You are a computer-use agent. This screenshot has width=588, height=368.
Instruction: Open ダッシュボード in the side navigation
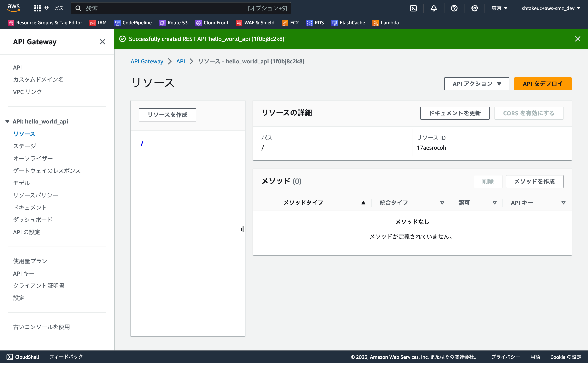(x=33, y=220)
